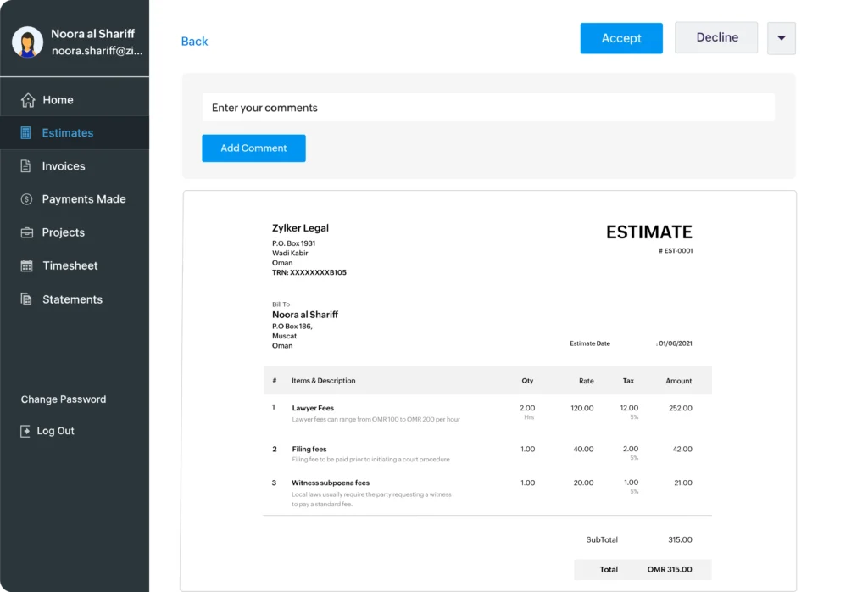Click the Zylker Legal company name
The image size is (868, 592).
[x=300, y=227]
